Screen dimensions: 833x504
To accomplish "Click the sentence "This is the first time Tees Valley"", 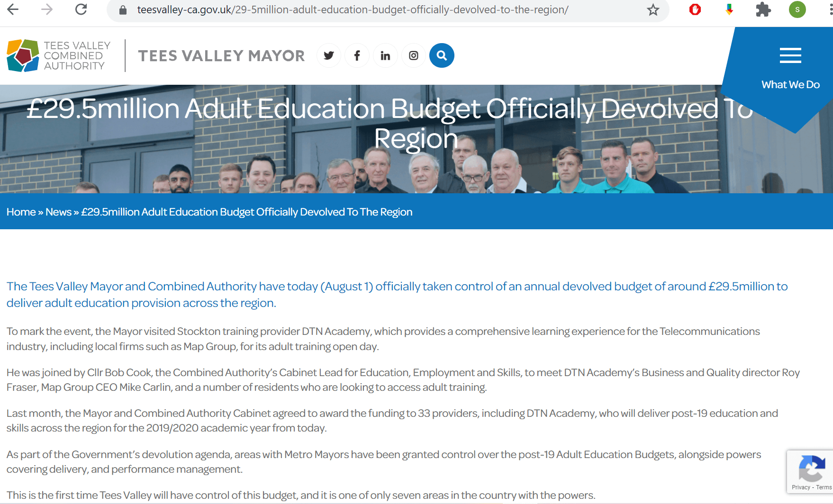I will tap(301, 495).
